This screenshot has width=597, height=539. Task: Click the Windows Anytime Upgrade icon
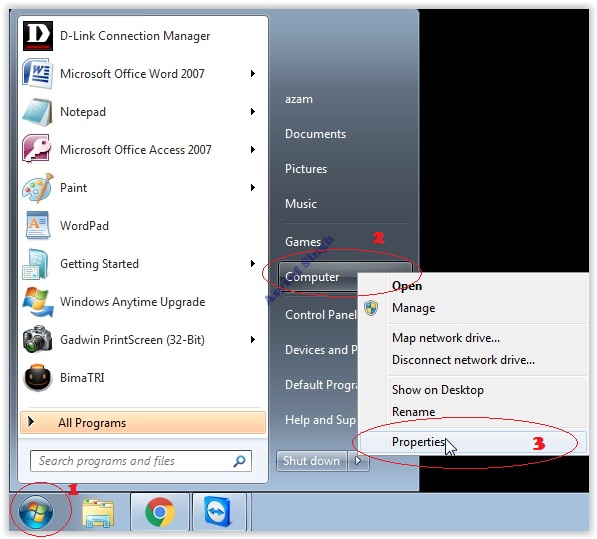(37, 302)
